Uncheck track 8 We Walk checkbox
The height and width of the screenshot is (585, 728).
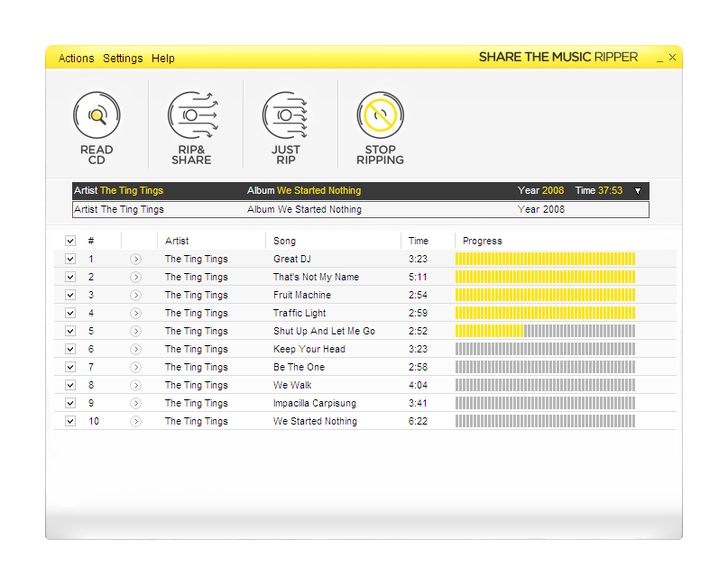pyautogui.click(x=70, y=385)
